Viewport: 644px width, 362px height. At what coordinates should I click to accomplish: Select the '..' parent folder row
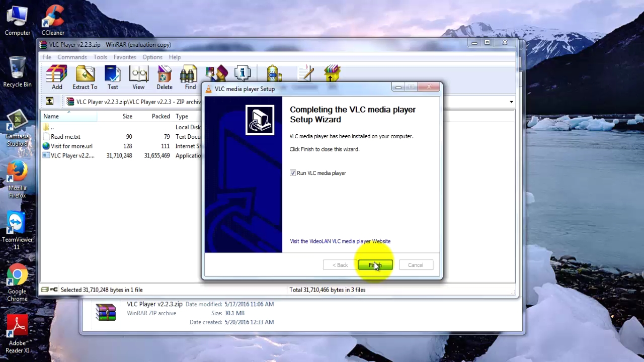(x=121, y=127)
